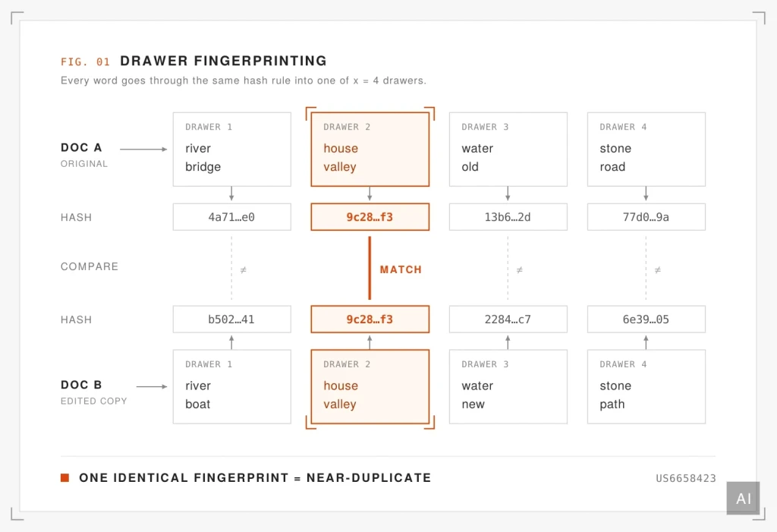The image size is (777, 532).
Task: Click the arrow next to DOC B
Action: [x=152, y=386]
